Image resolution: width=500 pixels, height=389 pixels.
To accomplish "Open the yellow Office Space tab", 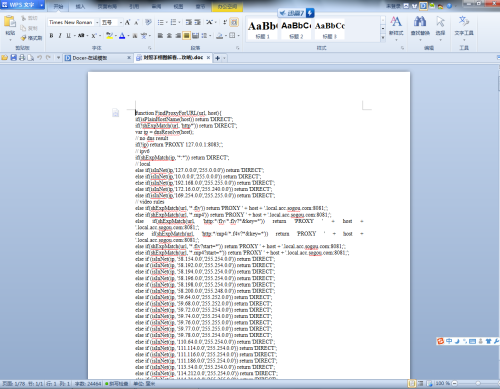I will click(228, 6).
